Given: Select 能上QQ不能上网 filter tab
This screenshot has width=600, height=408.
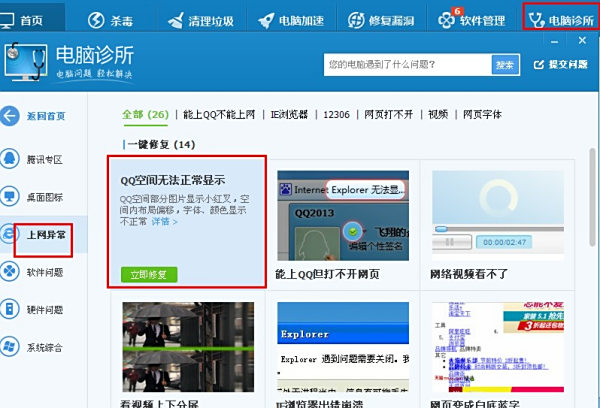Looking at the screenshot, I should pos(219,114).
